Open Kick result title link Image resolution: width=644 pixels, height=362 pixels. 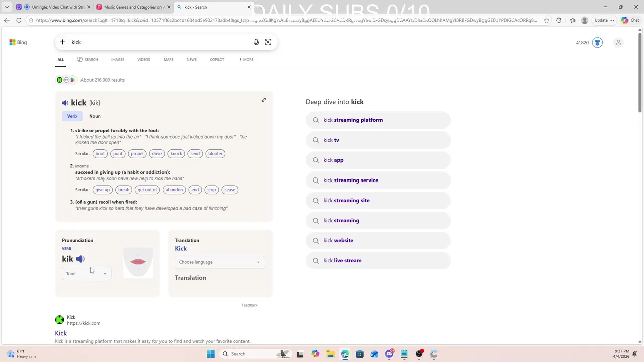(61, 333)
